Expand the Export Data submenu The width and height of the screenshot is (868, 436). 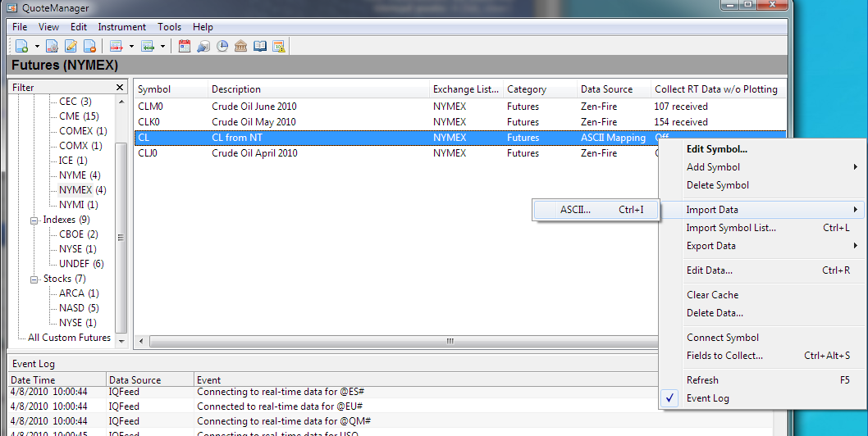(x=761, y=246)
